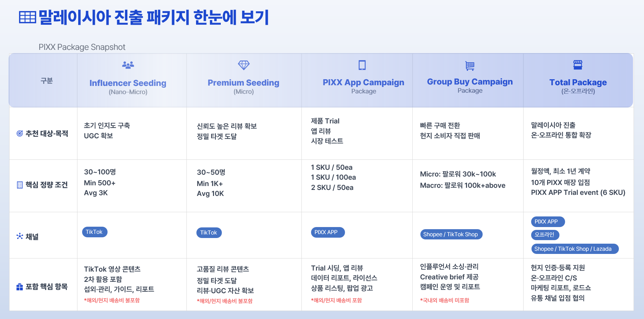Click the shopping cart icon above Group Buy

point(470,66)
